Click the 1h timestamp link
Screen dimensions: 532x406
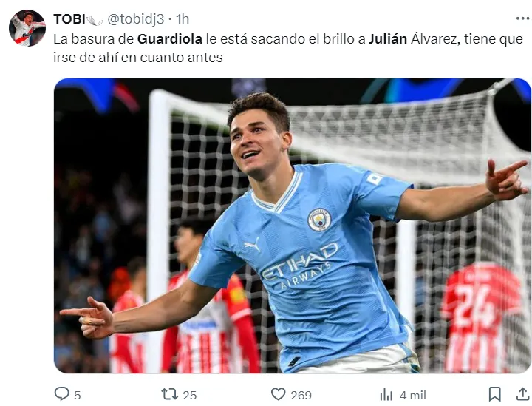click(183, 19)
